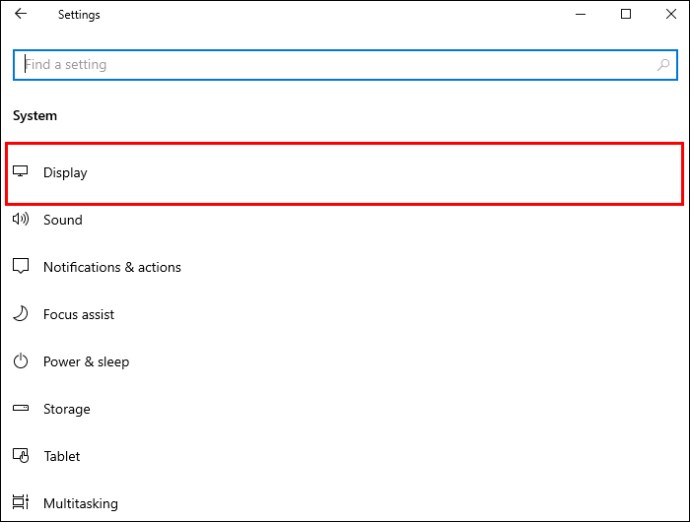The width and height of the screenshot is (690, 522).
Task: Click the Multitasking icon
Action: click(x=21, y=503)
